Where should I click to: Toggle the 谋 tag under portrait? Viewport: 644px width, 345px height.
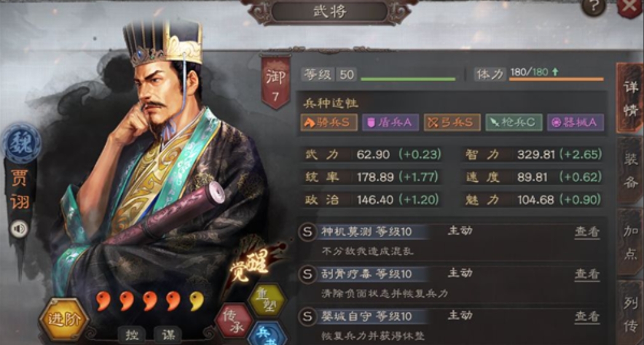click(168, 335)
